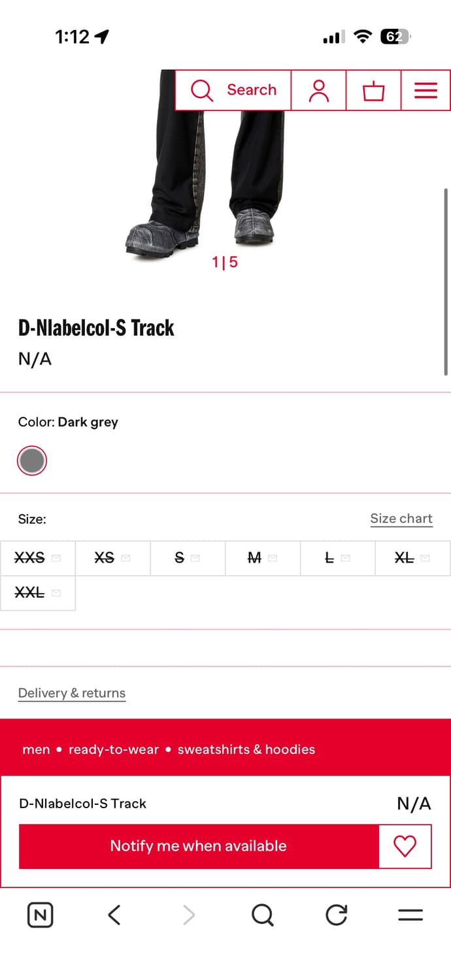
Task: Tap browser search magnifier icon
Action: 262,915
